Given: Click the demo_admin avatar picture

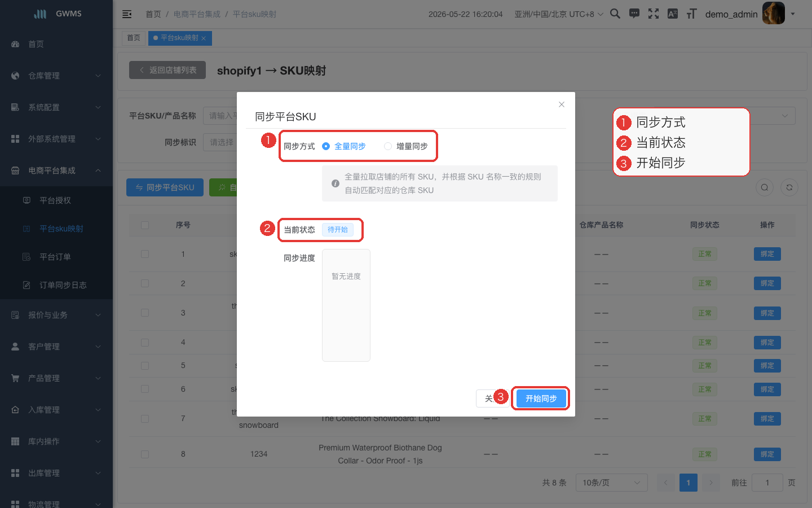Looking at the screenshot, I should [x=774, y=13].
